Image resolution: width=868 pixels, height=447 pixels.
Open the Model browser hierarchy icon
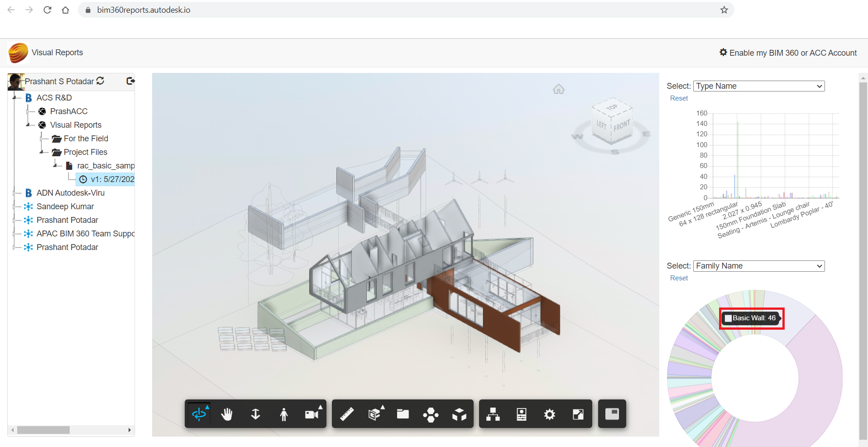(493, 414)
